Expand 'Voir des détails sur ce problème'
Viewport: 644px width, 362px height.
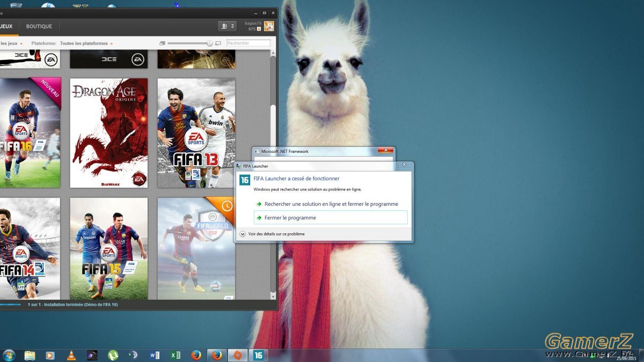click(x=272, y=234)
